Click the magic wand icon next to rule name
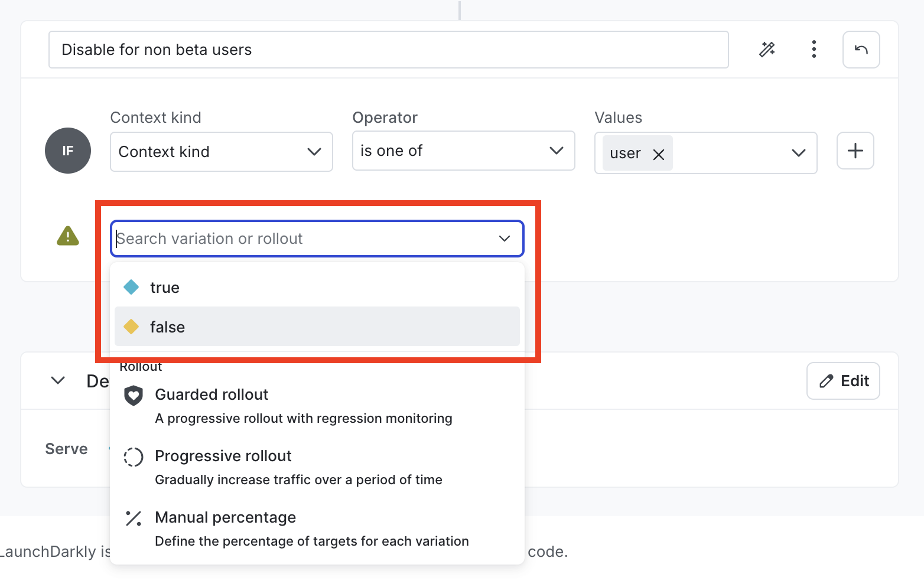 [x=767, y=50]
